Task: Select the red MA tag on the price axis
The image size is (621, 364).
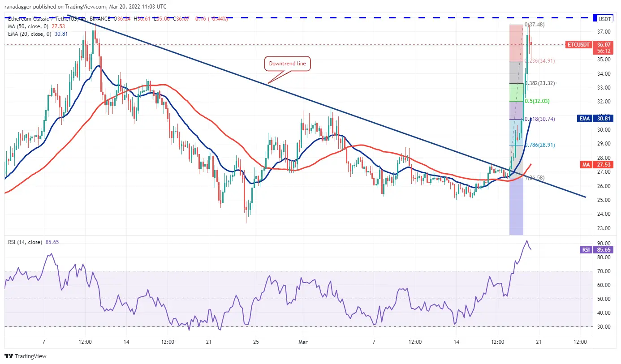Action: coord(586,165)
